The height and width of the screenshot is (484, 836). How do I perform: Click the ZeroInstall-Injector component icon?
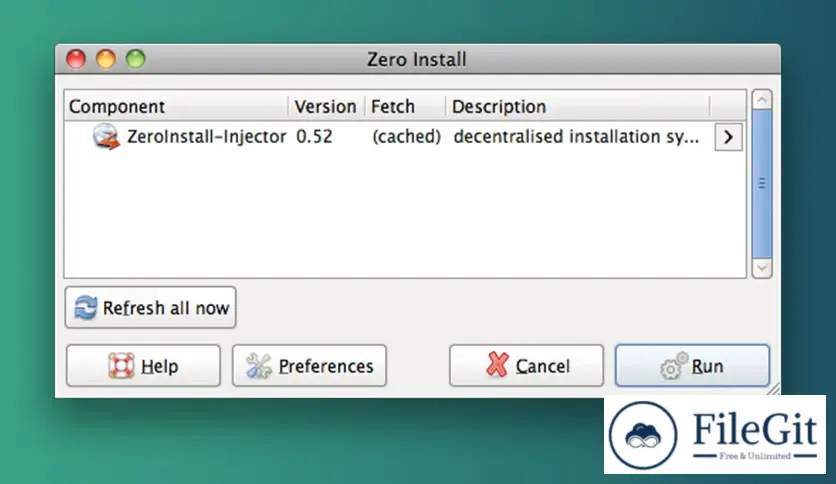[106, 136]
